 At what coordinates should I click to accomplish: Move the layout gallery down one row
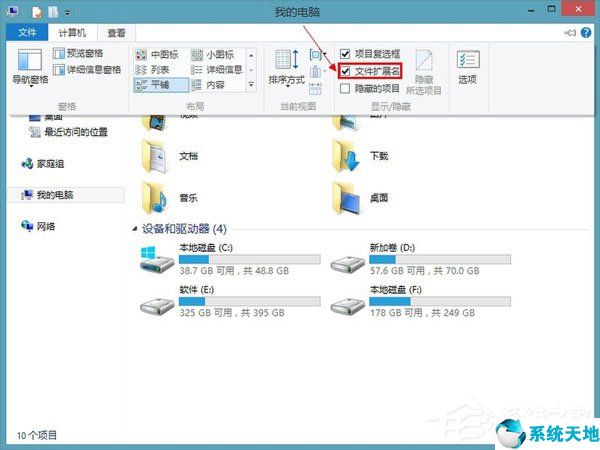click(x=251, y=70)
